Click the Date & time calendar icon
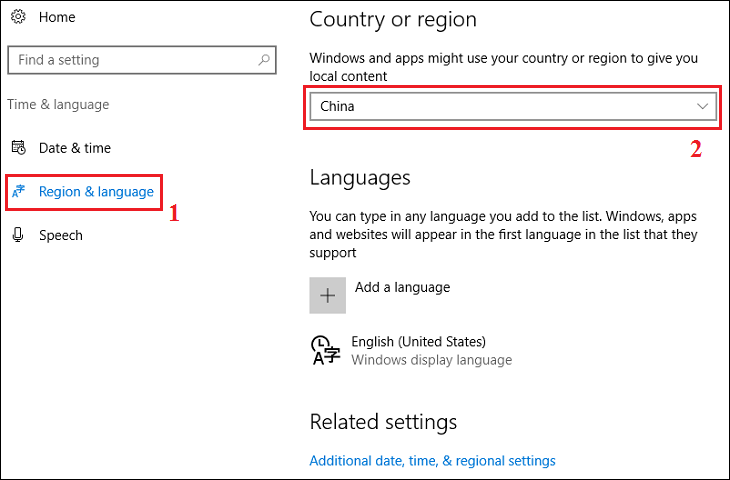Screen dimensions: 730x480 [18, 148]
